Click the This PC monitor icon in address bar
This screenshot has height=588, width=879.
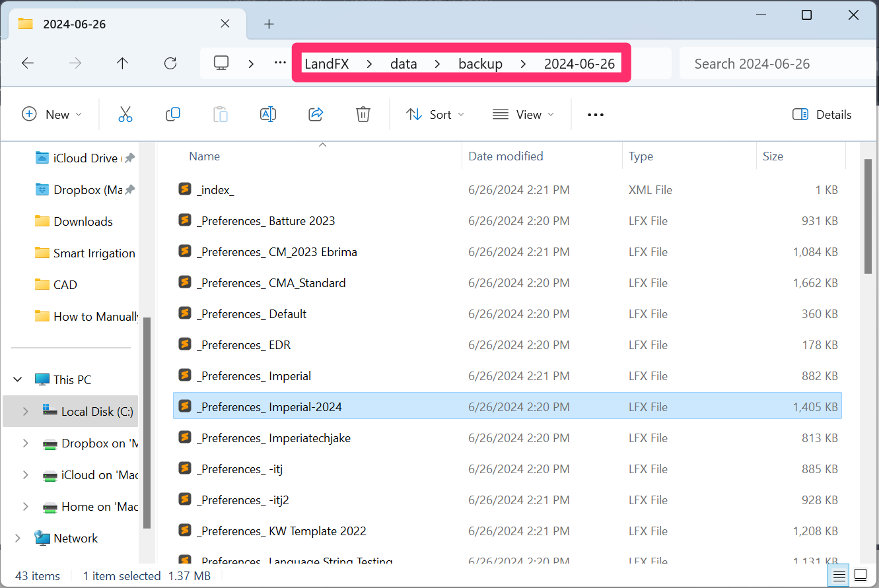pos(221,63)
